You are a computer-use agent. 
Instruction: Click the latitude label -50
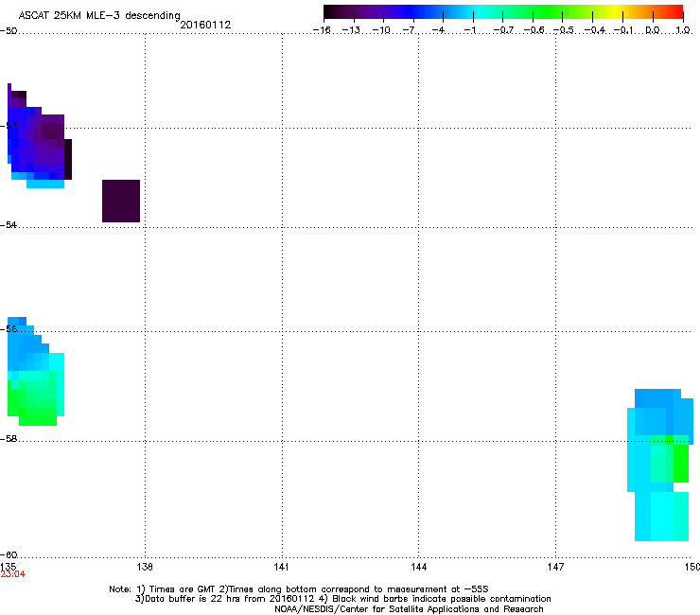pyautogui.click(x=9, y=31)
